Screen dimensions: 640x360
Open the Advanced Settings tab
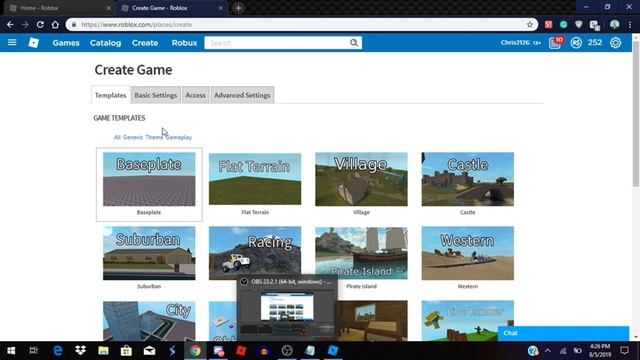[242, 95]
